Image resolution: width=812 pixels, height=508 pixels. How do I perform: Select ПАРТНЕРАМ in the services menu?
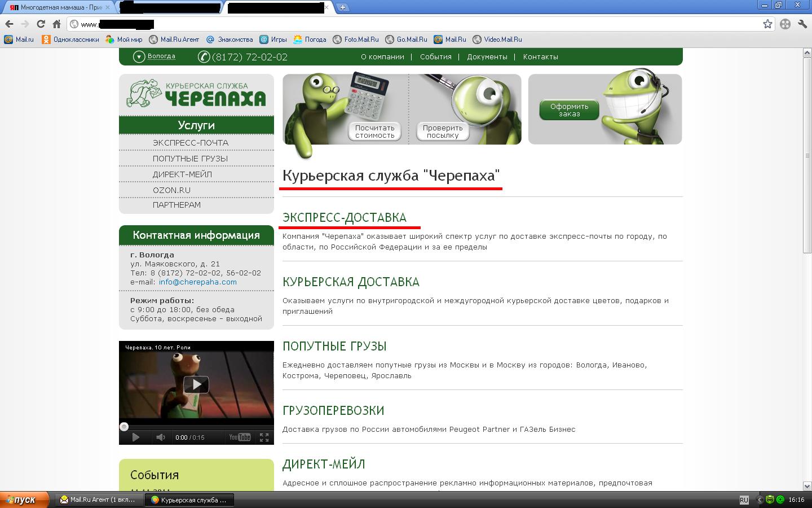[176, 205]
